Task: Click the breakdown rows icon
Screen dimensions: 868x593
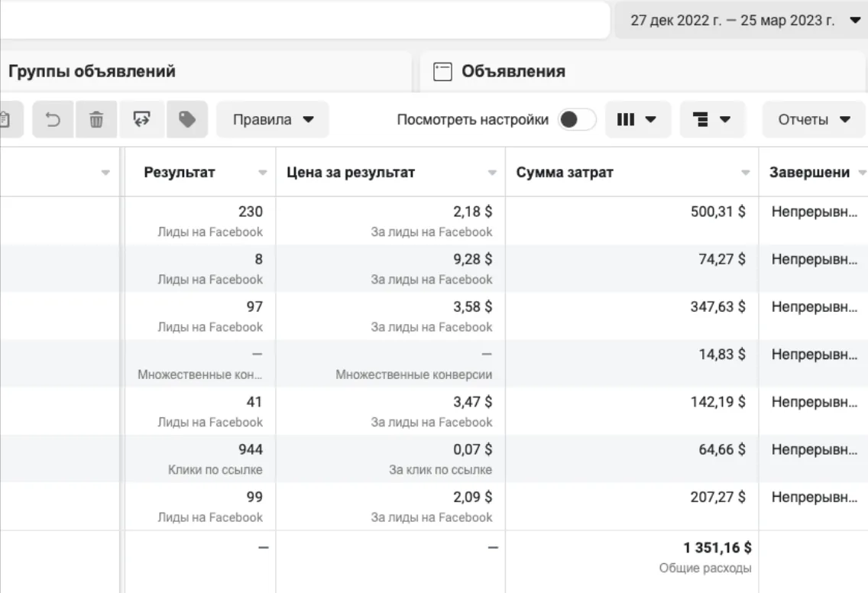Action: [700, 120]
